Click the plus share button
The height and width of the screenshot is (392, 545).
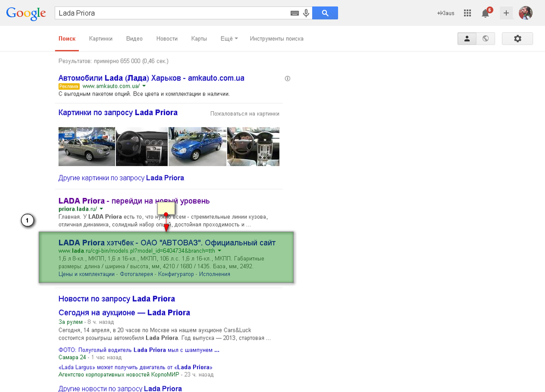click(x=506, y=13)
